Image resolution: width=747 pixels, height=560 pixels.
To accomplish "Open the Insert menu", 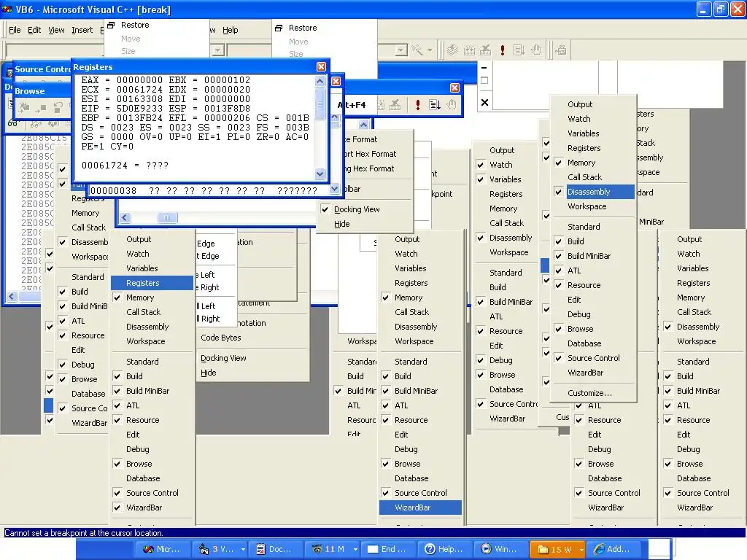I will [82, 30].
